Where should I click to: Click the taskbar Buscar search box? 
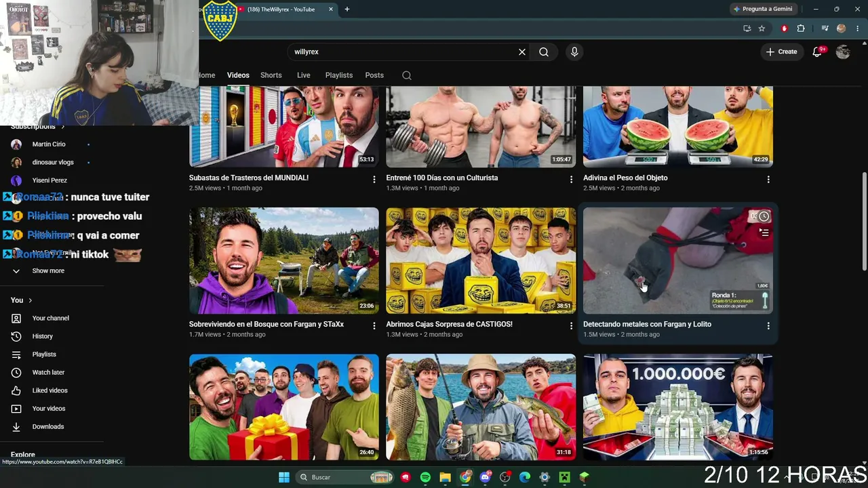click(x=346, y=477)
